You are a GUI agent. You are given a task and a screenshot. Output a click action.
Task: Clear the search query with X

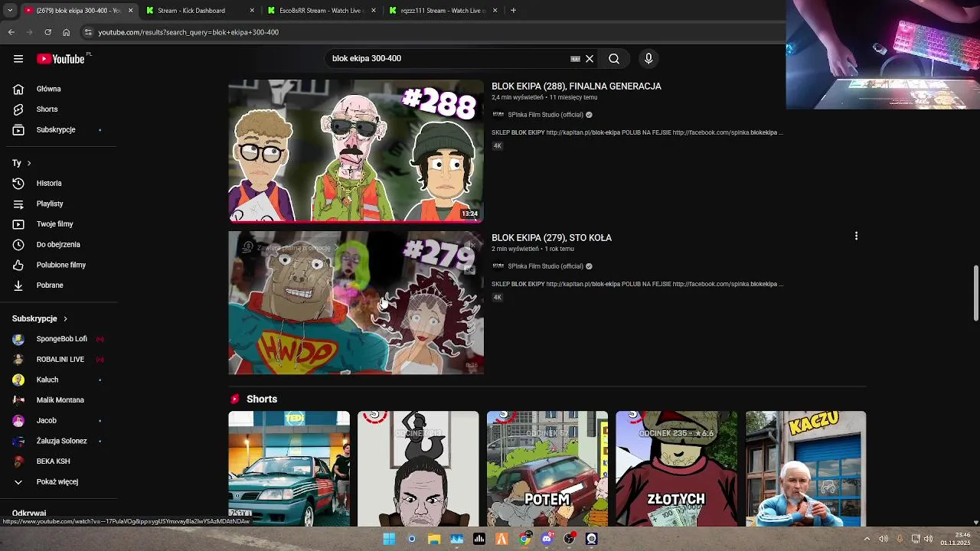590,58
